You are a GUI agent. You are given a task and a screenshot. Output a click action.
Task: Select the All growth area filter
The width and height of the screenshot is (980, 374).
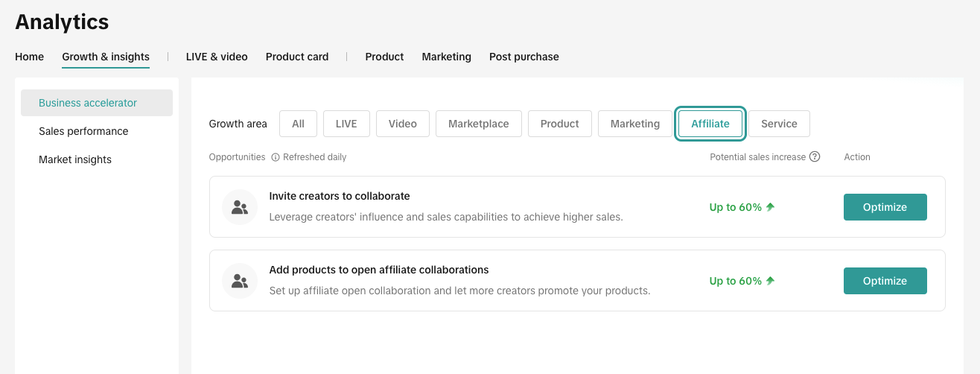pyautogui.click(x=298, y=124)
